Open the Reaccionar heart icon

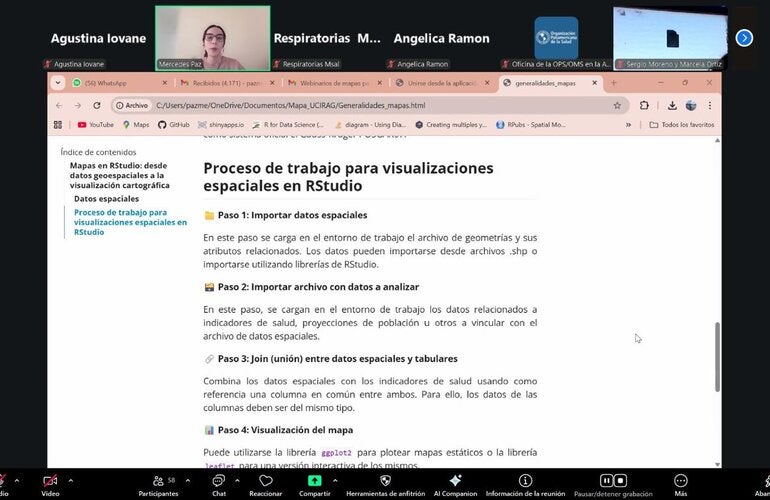[266, 480]
